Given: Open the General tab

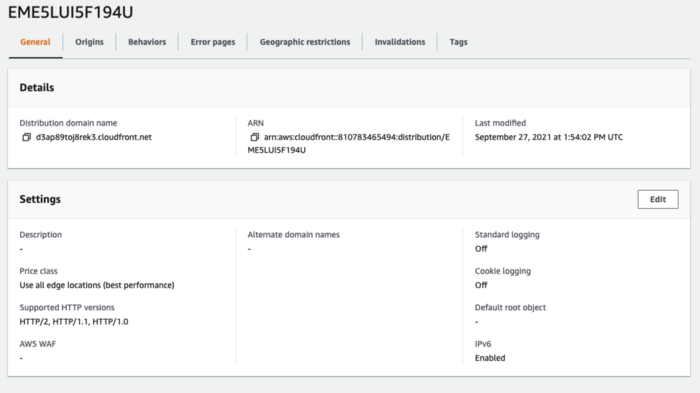Looking at the screenshot, I should pos(35,42).
